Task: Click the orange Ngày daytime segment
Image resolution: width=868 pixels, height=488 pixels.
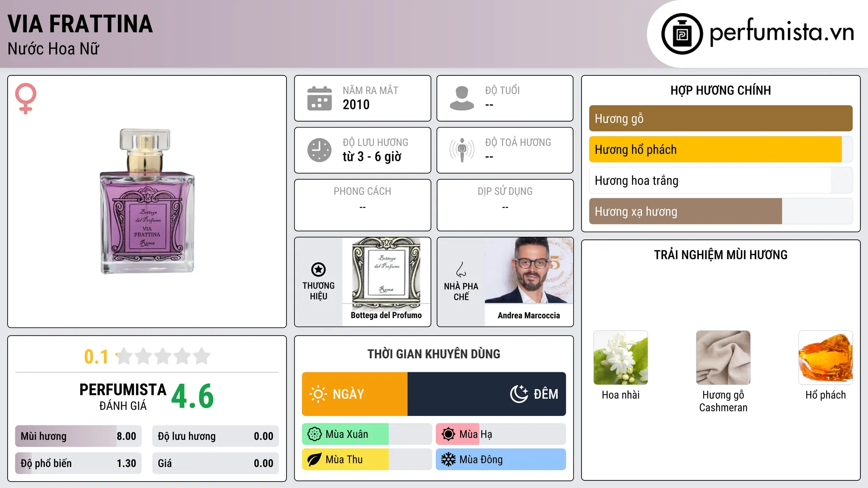Action: tap(355, 394)
